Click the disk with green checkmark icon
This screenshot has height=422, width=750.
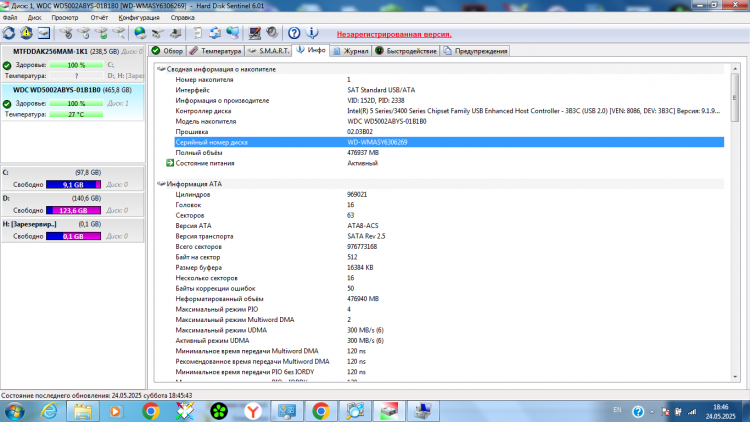coord(101,33)
